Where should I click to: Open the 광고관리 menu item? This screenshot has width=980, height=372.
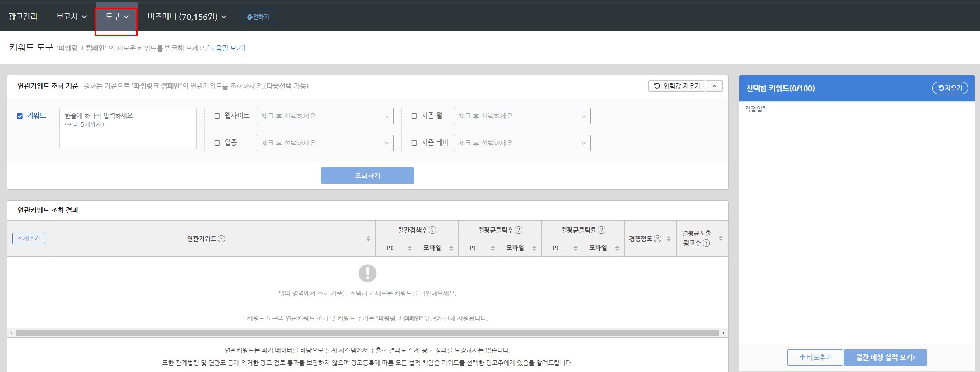pyautogui.click(x=23, y=17)
